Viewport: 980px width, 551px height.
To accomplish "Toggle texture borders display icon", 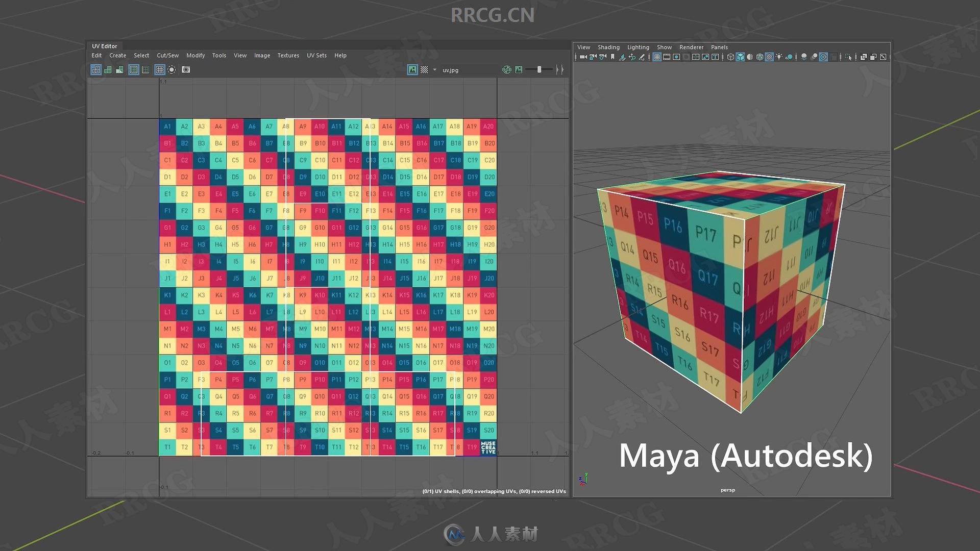I will (134, 70).
